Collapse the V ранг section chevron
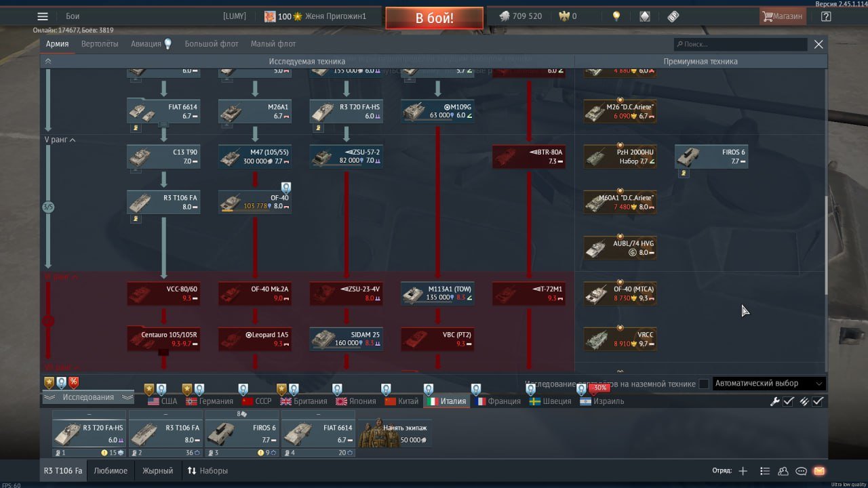The width and height of the screenshot is (868, 488). [x=73, y=140]
